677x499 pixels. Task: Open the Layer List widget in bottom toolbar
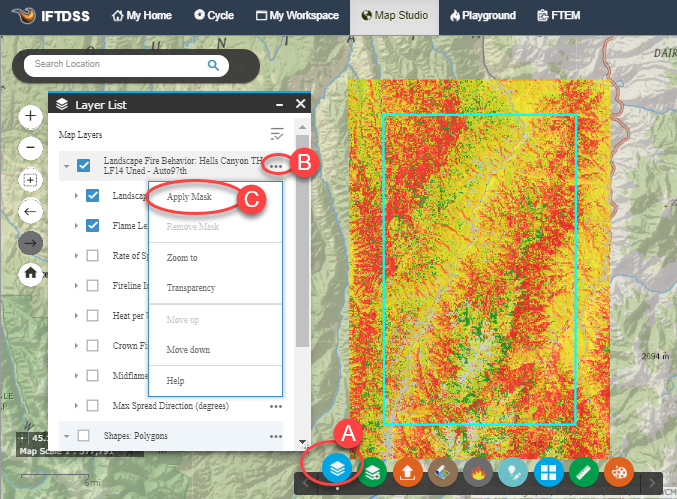click(x=337, y=469)
